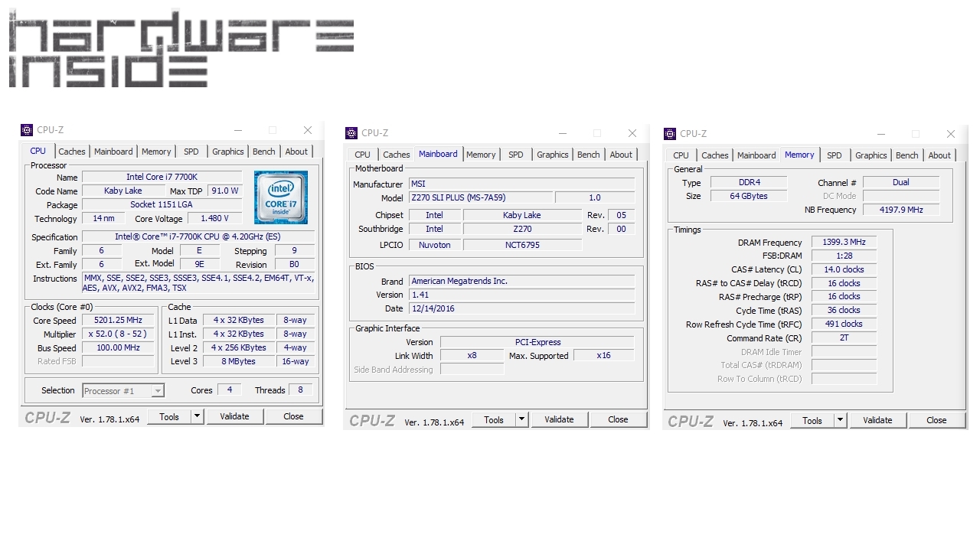The height and width of the screenshot is (551, 980).
Task: Open Tools dropdown arrow in the Memory window
Action: 840,420
